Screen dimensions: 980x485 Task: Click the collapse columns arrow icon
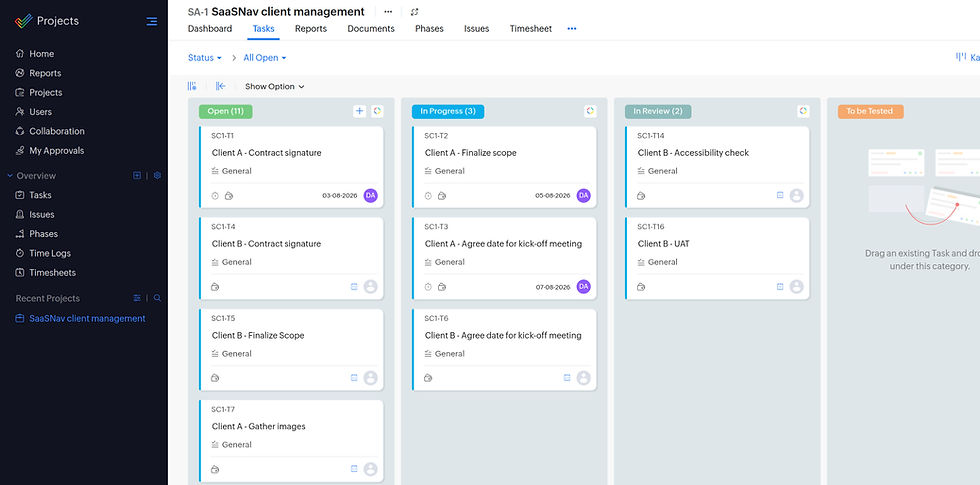click(221, 86)
